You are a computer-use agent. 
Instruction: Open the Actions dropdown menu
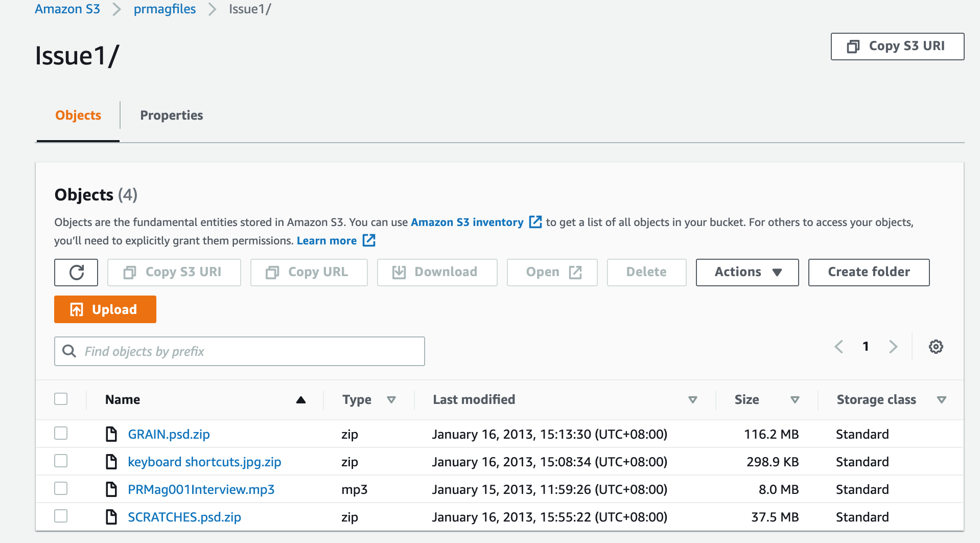coord(746,272)
